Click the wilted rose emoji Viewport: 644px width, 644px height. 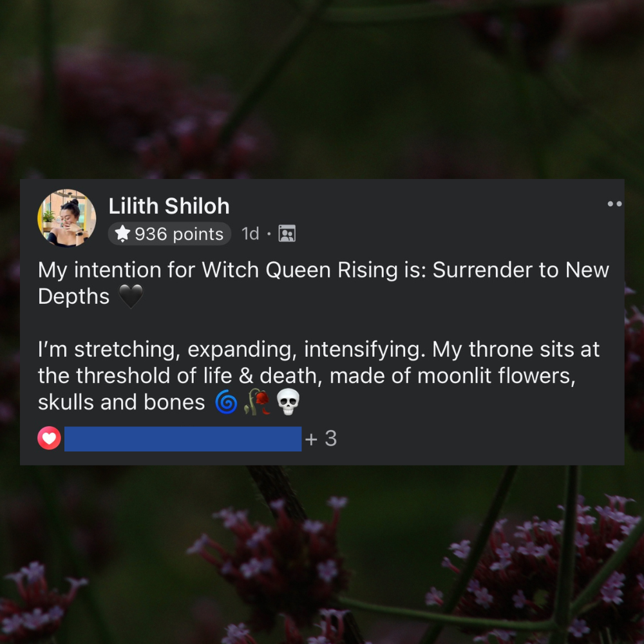tap(257, 402)
